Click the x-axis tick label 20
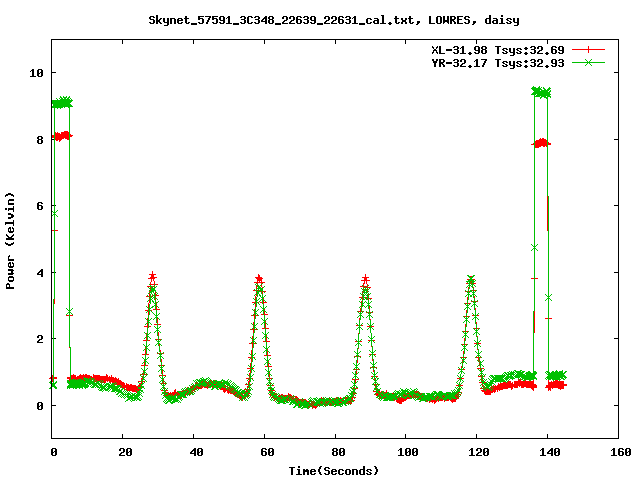The height and width of the screenshot is (480, 640). [x=125, y=452]
